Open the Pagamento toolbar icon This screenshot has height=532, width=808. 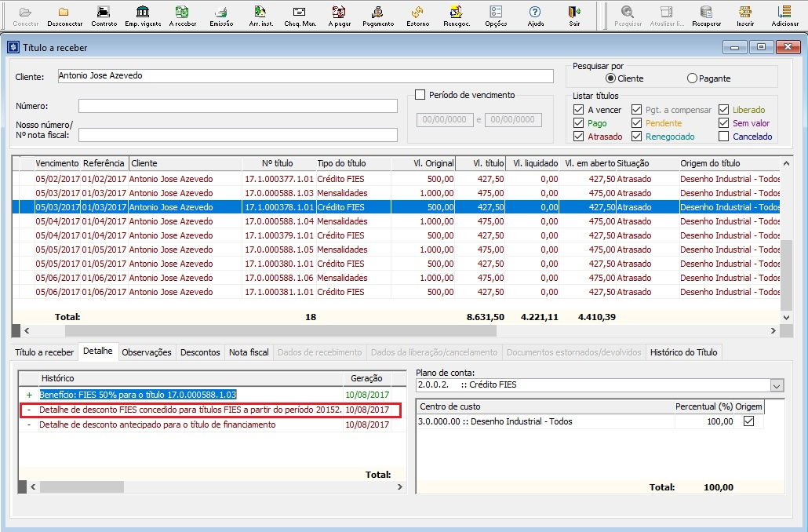point(378,13)
